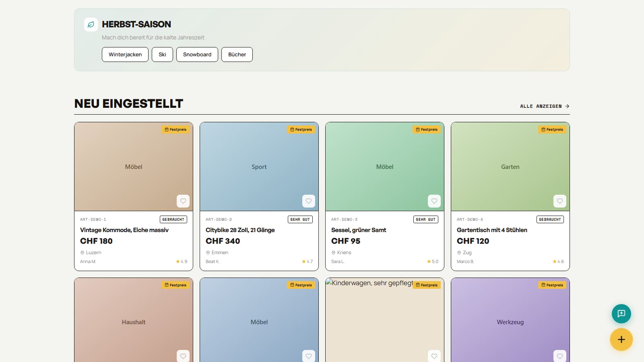Click the heart on the Kinderwagen card
Viewport: 644px width, 362px height.
point(434,356)
